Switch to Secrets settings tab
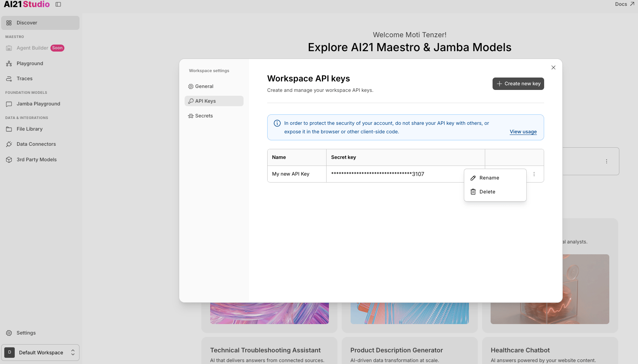The height and width of the screenshot is (364, 638). point(214,116)
